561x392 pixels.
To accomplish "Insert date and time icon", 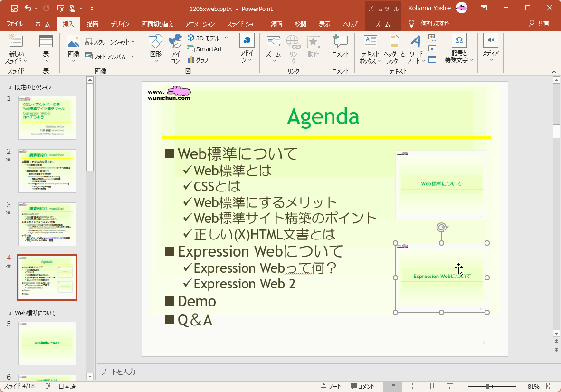I will (x=432, y=38).
